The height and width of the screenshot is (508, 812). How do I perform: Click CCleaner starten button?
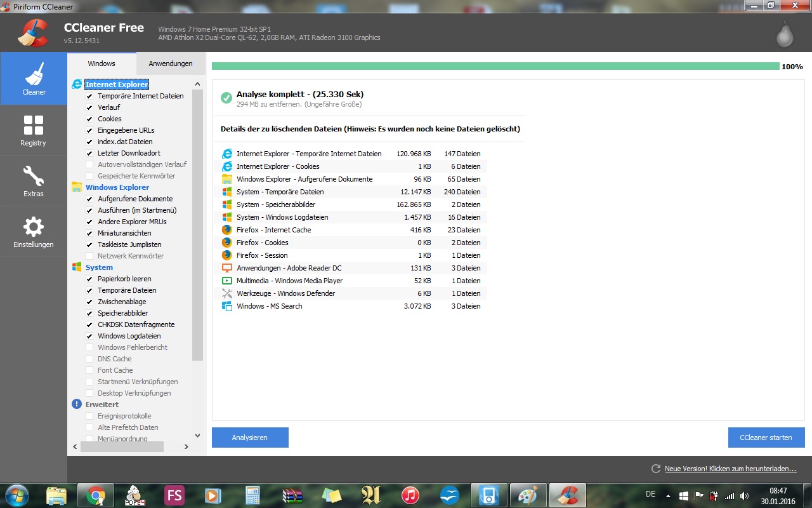[x=766, y=438]
